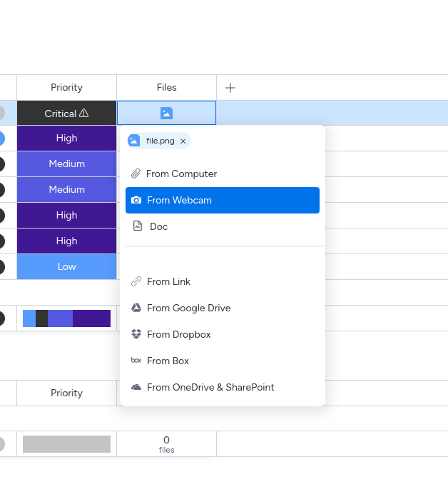Click the camera icon for From Webcam
Image resolution: width=448 pixels, height=487 pixels.
(136, 200)
